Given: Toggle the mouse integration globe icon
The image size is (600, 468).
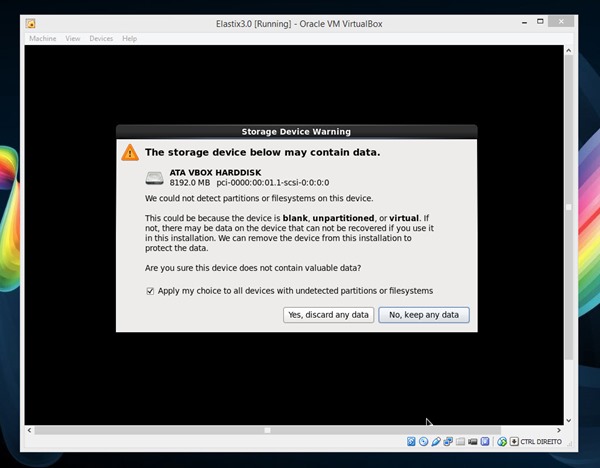Looking at the screenshot, I should (502, 442).
